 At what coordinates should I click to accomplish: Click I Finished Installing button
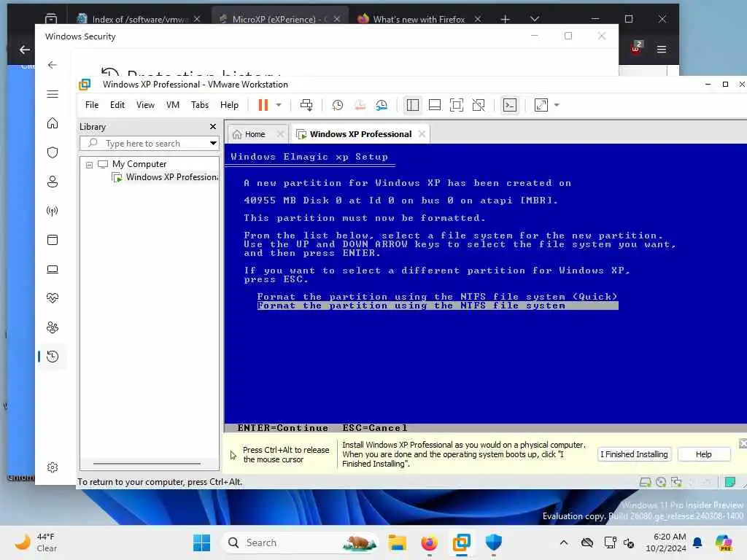pyautogui.click(x=634, y=454)
